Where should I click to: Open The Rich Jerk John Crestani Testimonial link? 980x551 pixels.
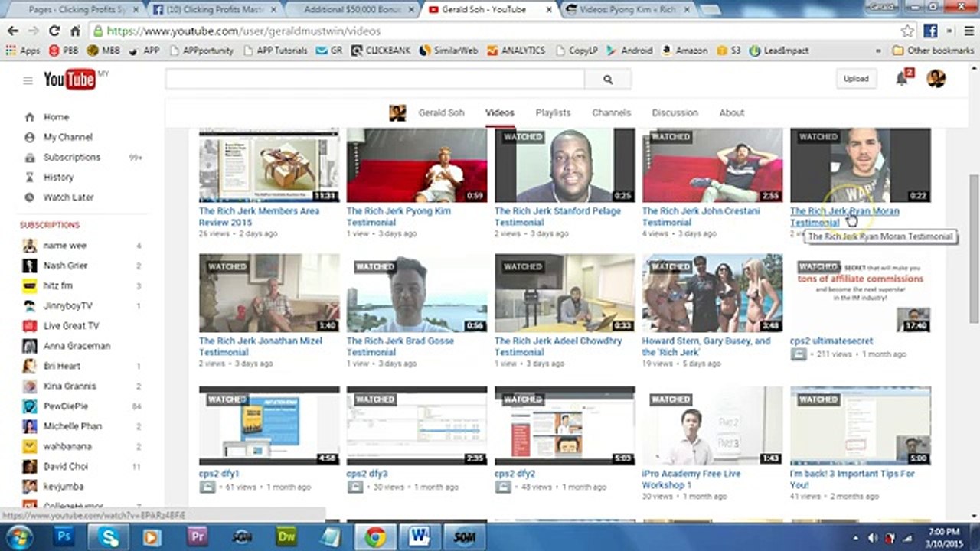coord(701,217)
